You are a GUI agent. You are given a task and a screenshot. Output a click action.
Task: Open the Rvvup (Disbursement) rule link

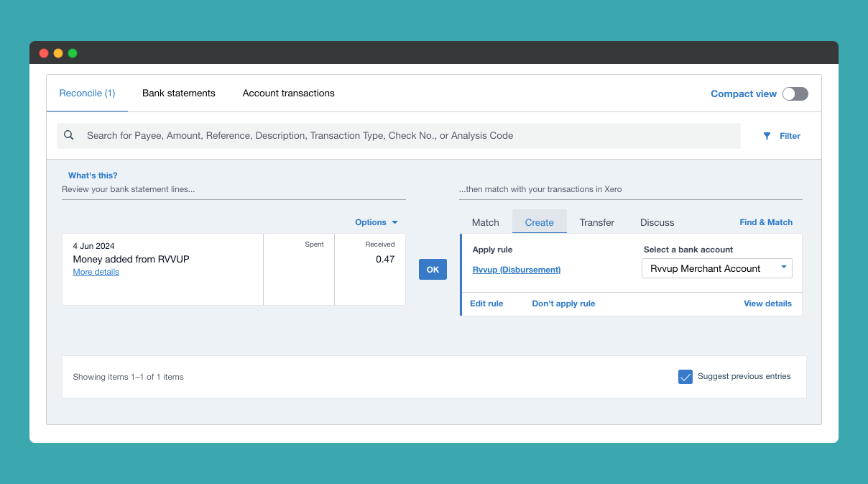pos(516,270)
